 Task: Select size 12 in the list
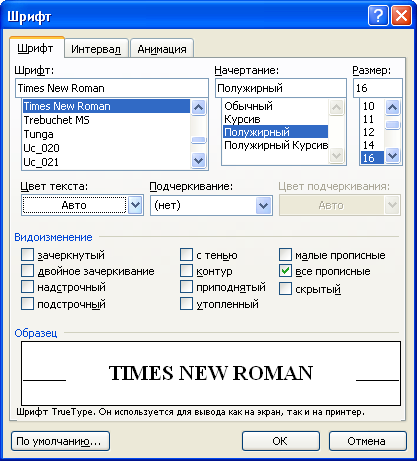[372, 132]
